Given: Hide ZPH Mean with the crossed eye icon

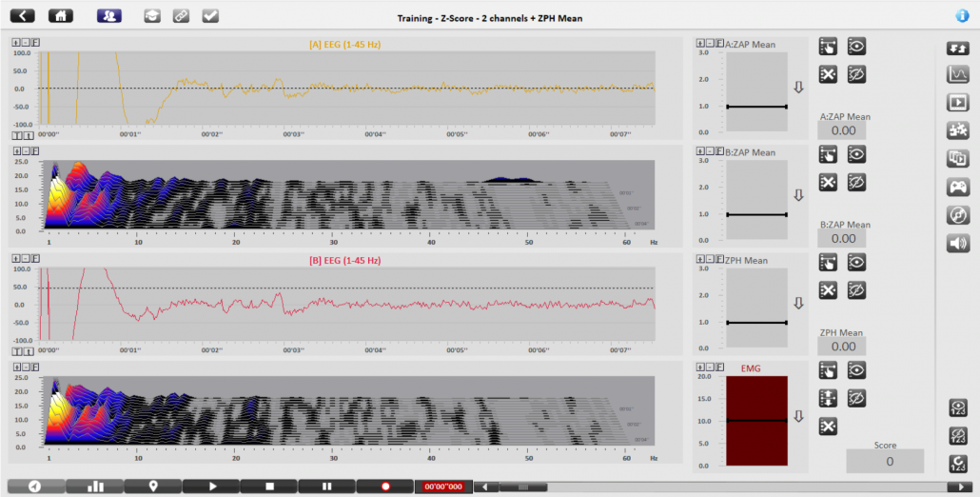Looking at the screenshot, I should [x=857, y=290].
